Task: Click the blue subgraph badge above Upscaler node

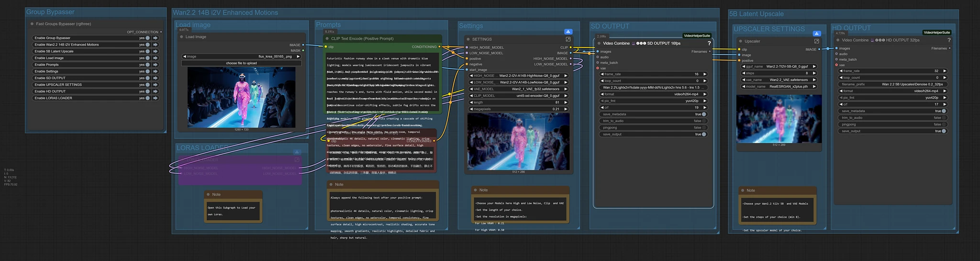Action: click(x=816, y=34)
